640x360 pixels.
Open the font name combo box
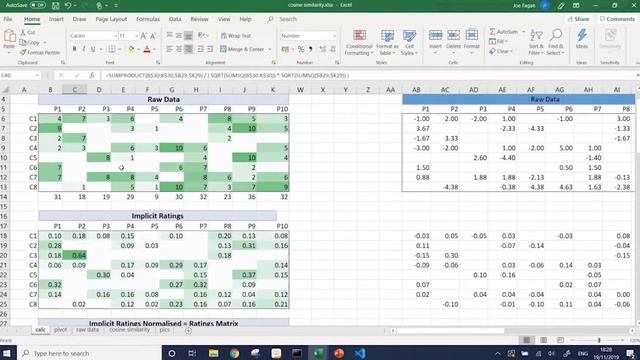[x=93, y=36]
